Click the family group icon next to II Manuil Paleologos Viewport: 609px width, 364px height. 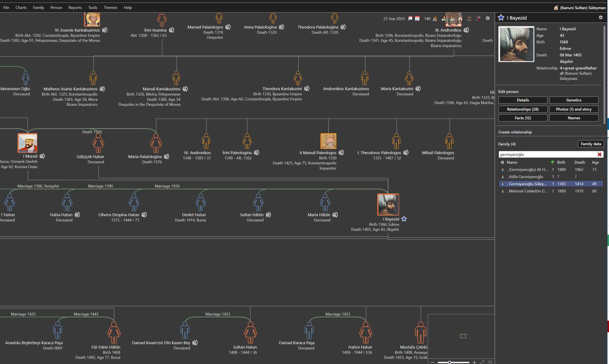pyautogui.click(x=341, y=153)
